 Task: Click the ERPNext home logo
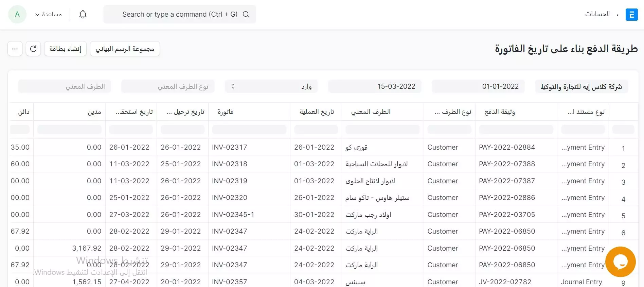click(631, 15)
